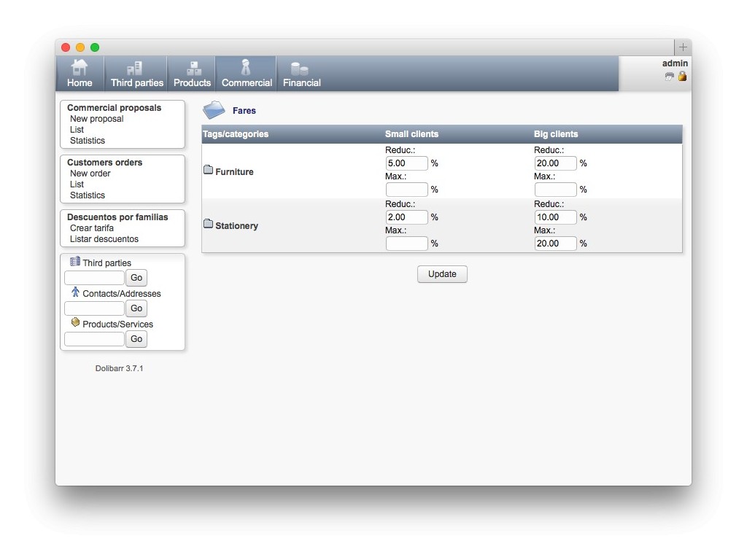Click Listar descuentos link
747x560 pixels.
click(104, 239)
